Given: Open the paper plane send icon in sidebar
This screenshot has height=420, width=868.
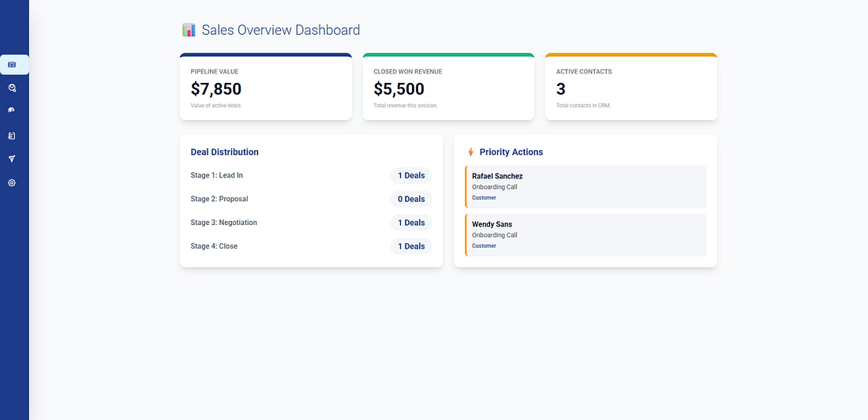Looking at the screenshot, I should pyautogui.click(x=12, y=159).
